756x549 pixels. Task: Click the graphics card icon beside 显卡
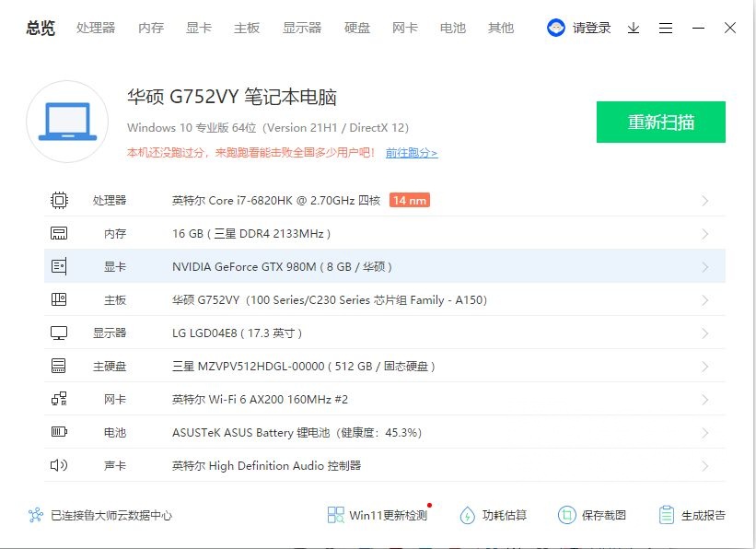59,265
